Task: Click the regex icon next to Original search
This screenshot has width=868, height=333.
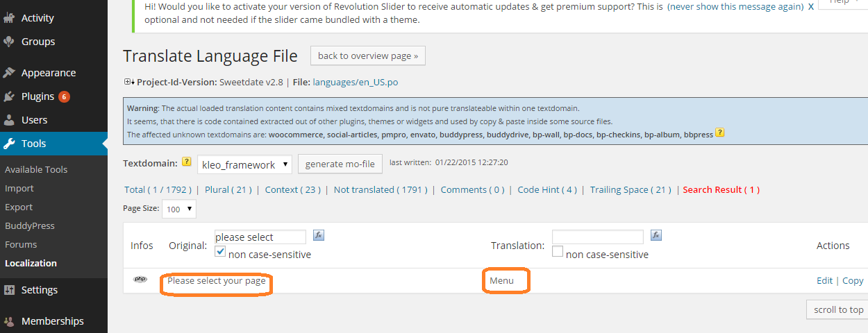Action: point(319,236)
